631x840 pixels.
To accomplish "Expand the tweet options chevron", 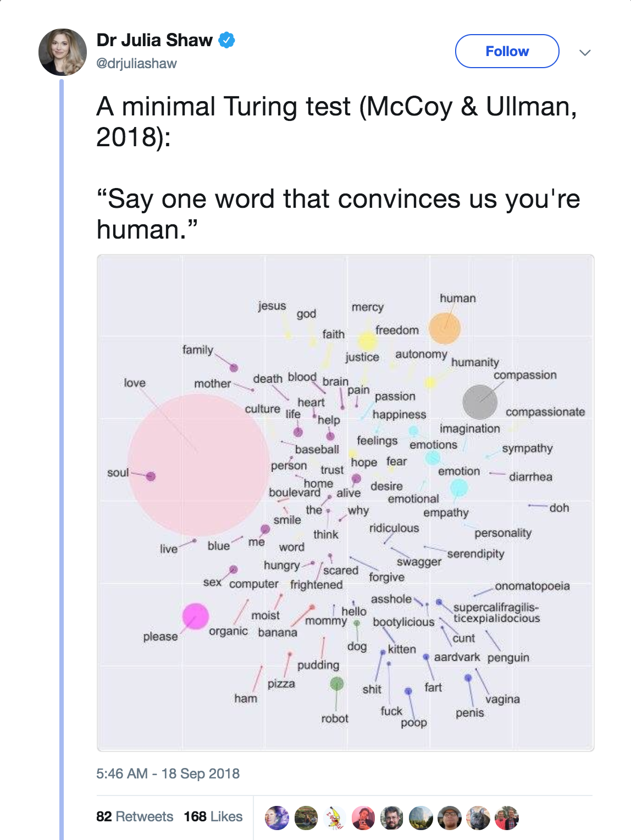I will tap(585, 52).
